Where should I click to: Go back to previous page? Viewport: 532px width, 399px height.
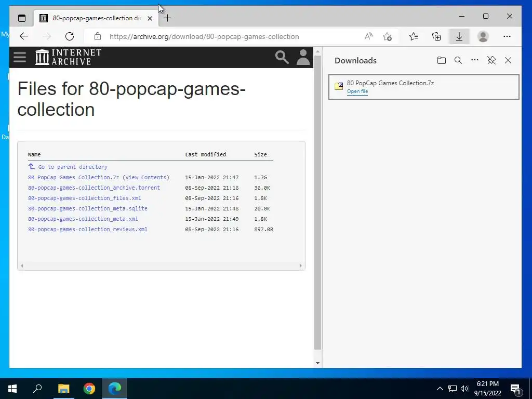[24, 36]
